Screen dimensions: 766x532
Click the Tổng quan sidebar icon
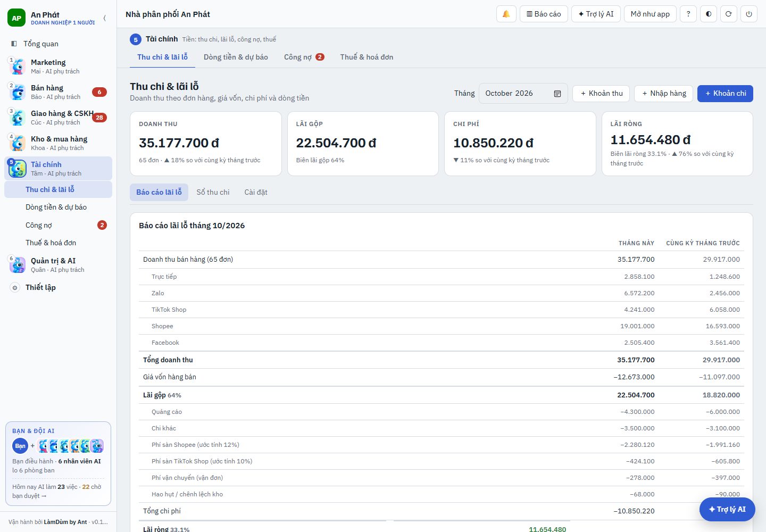(14, 44)
